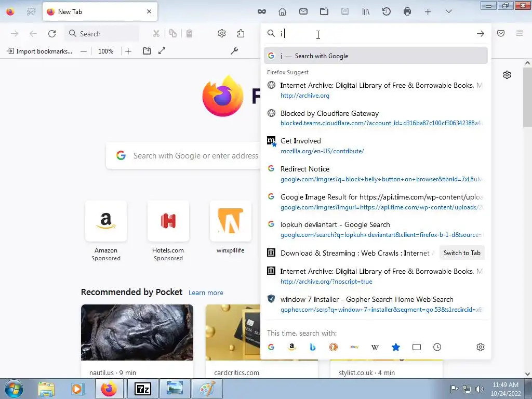Click the Go arrow in address bar
The height and width of the screenshot is (399, 532).
point(480,34)
